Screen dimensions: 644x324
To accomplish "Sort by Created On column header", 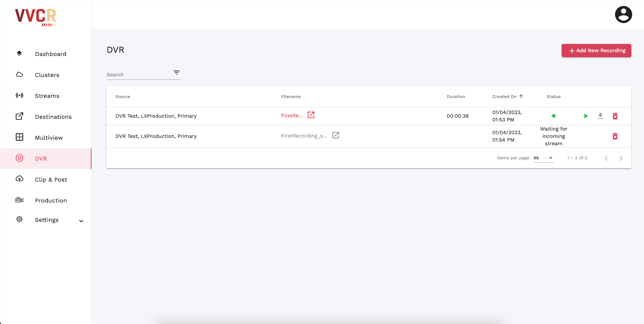I will pos(504,96).
